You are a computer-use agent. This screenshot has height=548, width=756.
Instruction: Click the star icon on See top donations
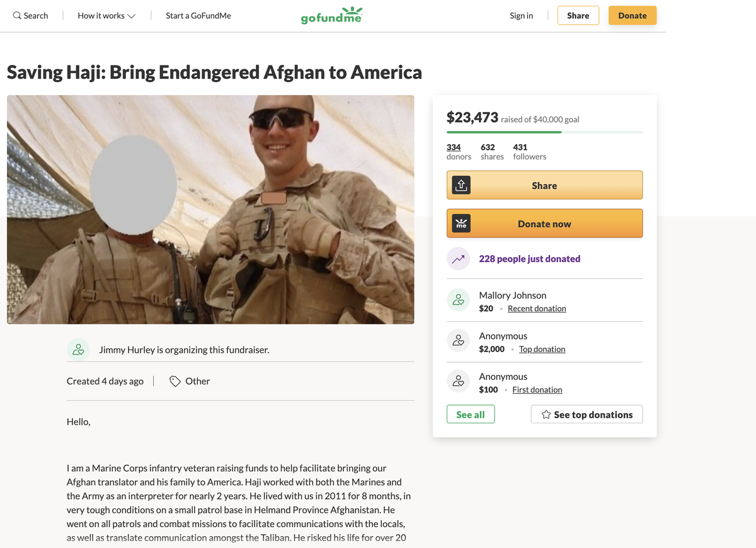[546, 414]
